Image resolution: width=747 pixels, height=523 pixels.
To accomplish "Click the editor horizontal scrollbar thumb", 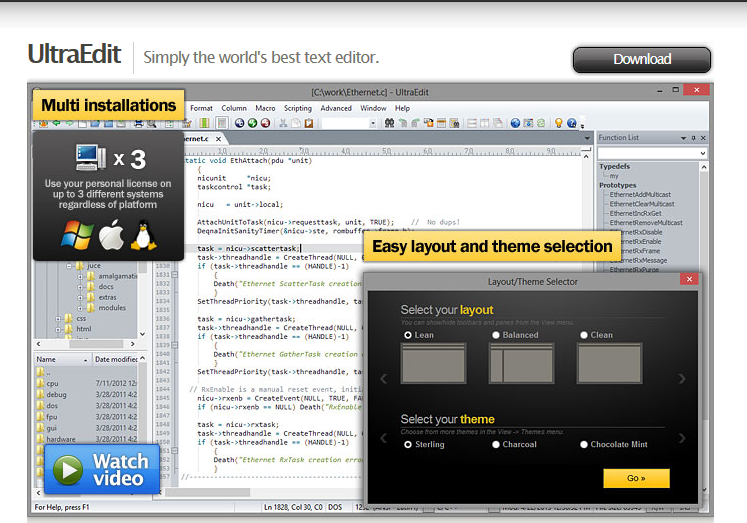I will 208,492.
